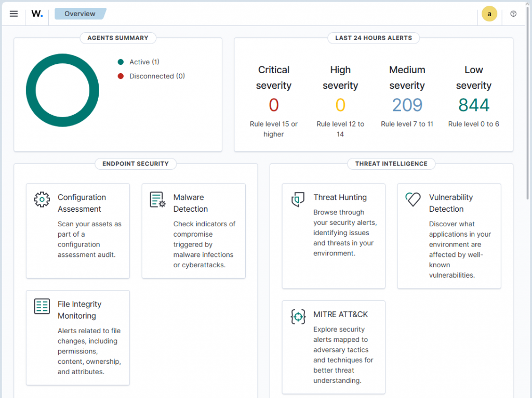Click the 'THREAT INTELLIGENCE' section title
This screenshot has width=532, height=398.
391,164
